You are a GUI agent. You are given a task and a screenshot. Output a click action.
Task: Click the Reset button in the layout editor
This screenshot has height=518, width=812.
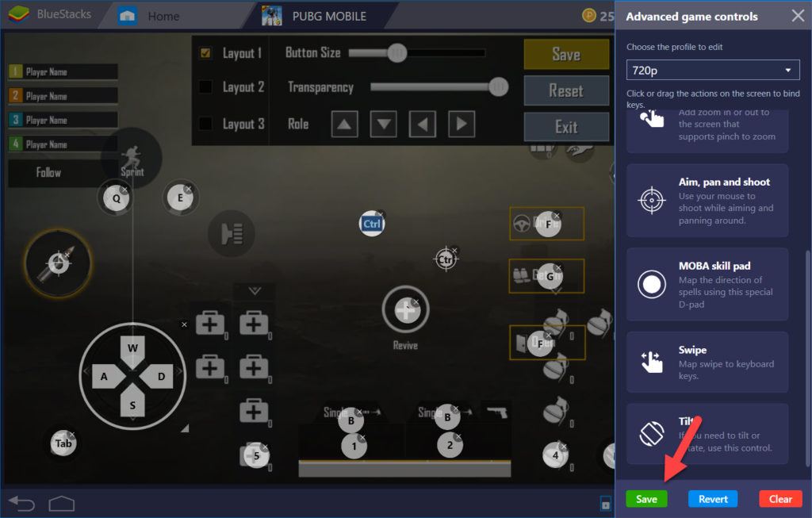click(566, 90)
